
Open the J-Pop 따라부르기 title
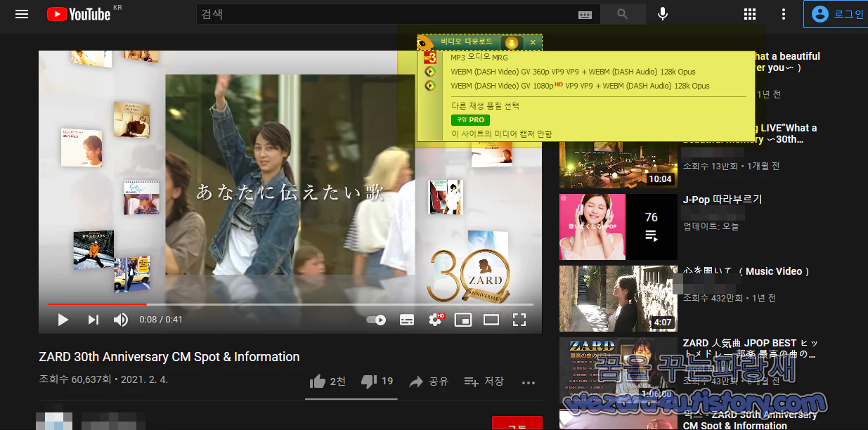point(723,200)
